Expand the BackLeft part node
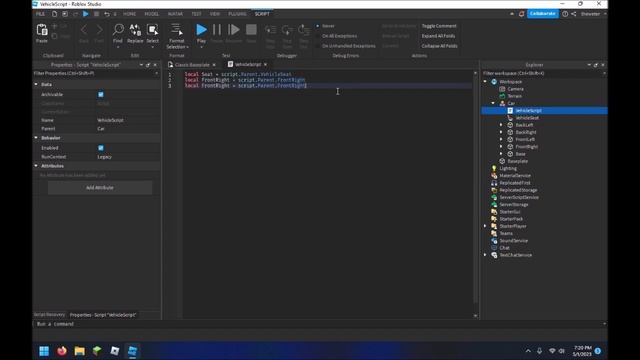Image resolution: width=640 pixels, height=360 pixels. 501,125
